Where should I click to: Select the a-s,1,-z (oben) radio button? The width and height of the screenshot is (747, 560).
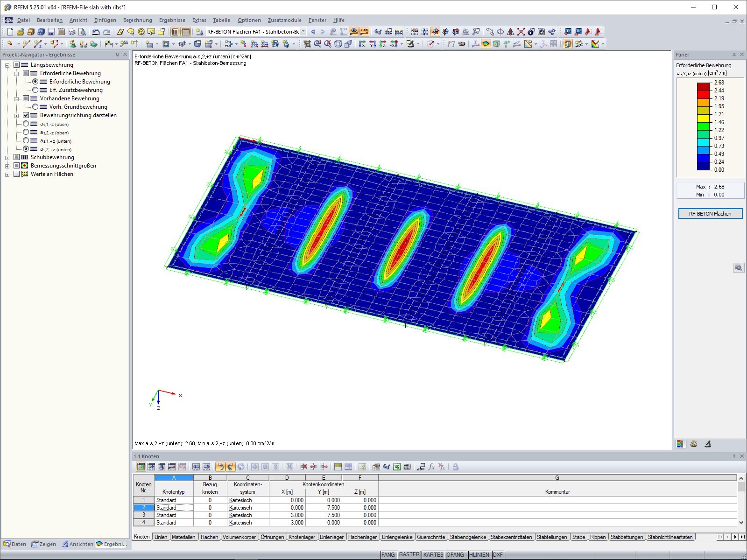pos(26,124)
